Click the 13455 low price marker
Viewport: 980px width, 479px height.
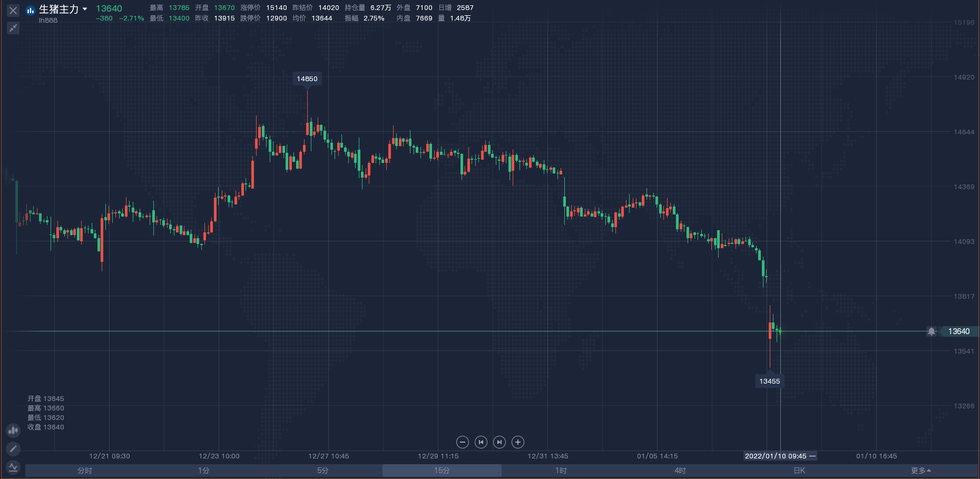point(770,382)
